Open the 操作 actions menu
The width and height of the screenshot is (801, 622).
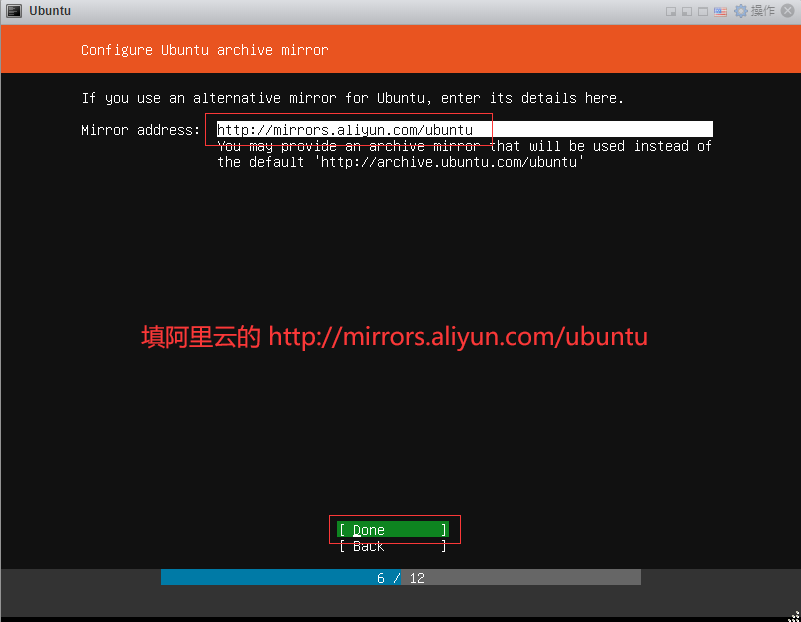pos(762,11)
